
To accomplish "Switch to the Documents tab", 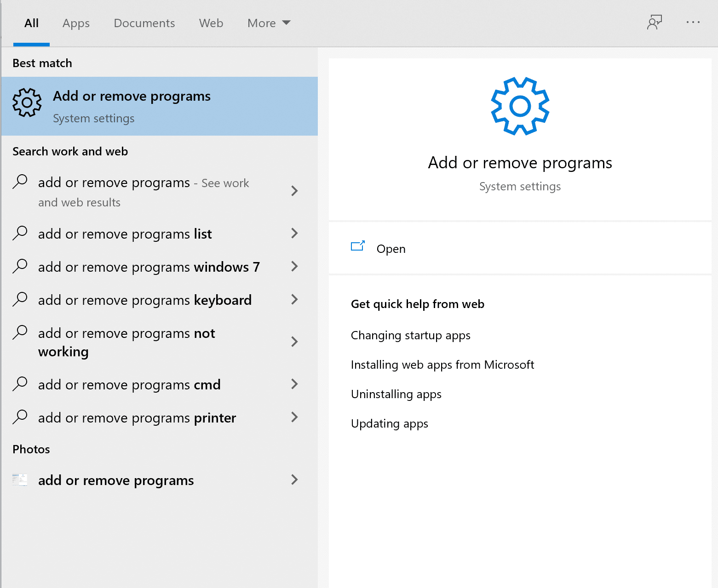I will (144, 23).
